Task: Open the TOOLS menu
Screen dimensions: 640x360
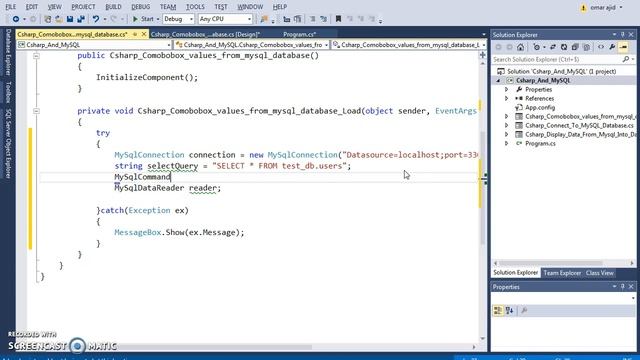Action: coord(195,7)
